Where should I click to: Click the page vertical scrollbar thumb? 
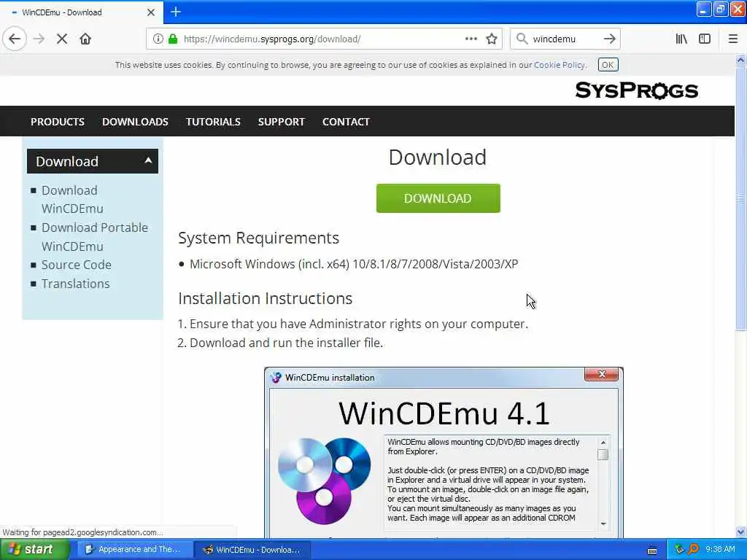click(740, 198)
